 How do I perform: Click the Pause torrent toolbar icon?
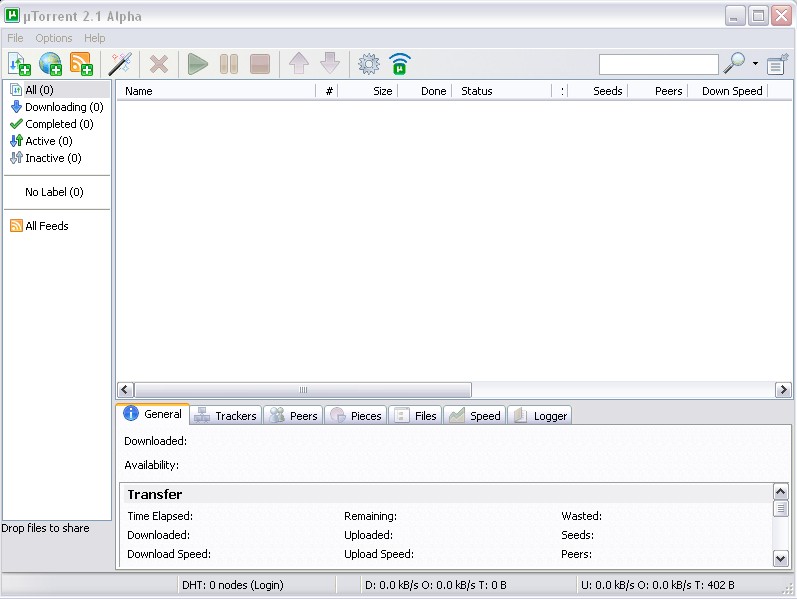[x=229, y=65]
